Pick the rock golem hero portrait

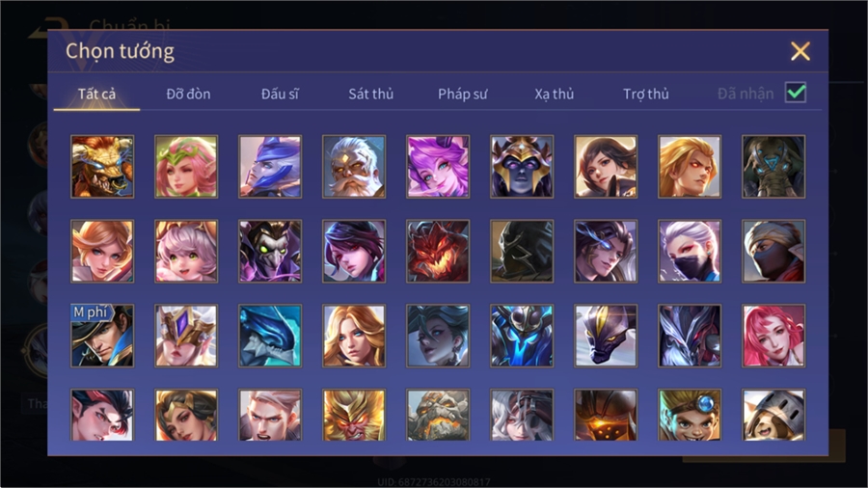(438, 415)
